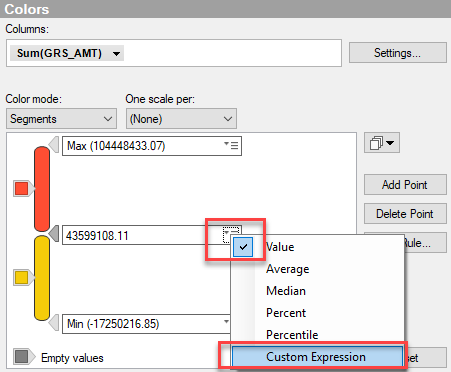The width and height of the screenshot is (451, 372).
Task: Click the Add Point button
Action: tap(405, 185)
